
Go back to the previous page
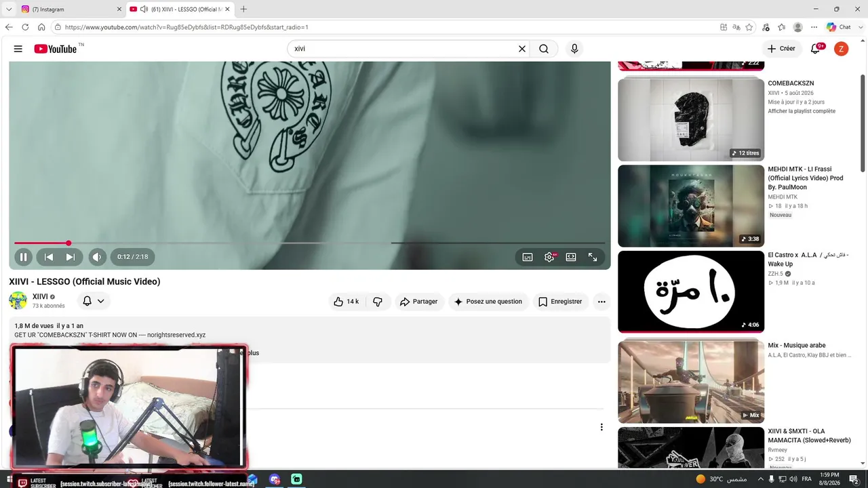click(9, 27)
